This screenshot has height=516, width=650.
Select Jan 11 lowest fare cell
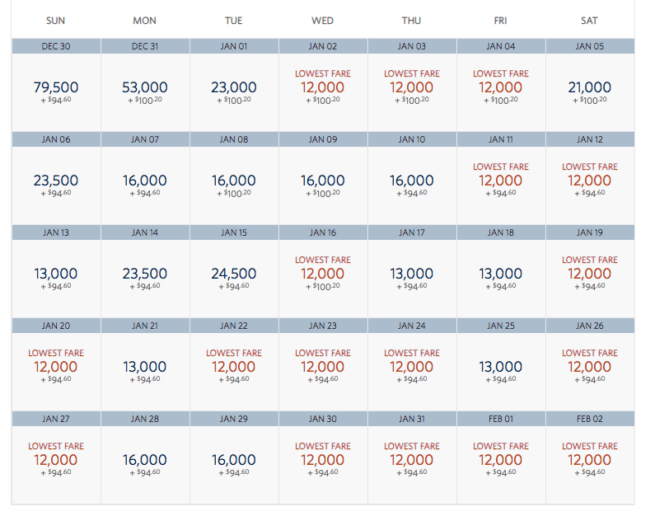tap(501, 185)
